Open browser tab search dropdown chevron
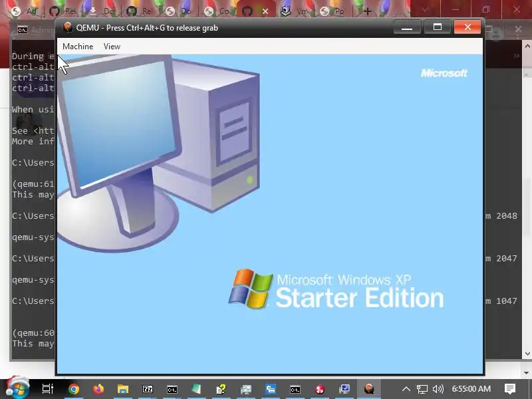Viewport: 532px width, 399px height. point(425,10)
